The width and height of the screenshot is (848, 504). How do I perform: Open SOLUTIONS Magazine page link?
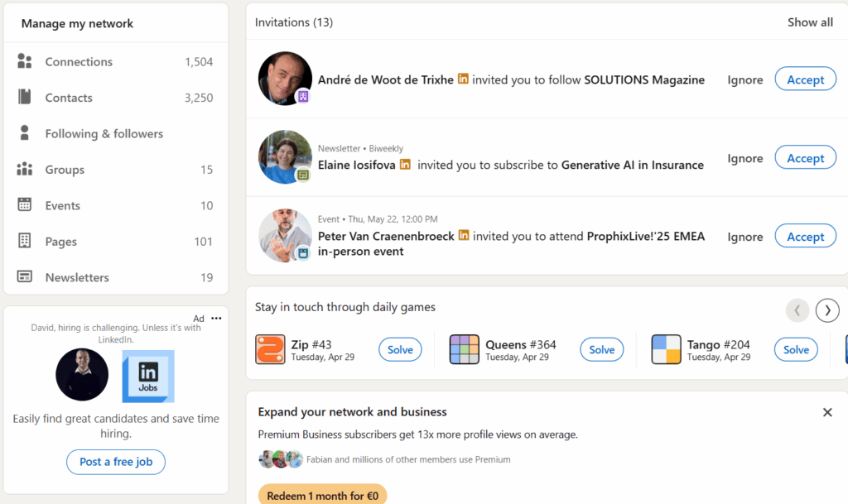[x=644, y=79]
